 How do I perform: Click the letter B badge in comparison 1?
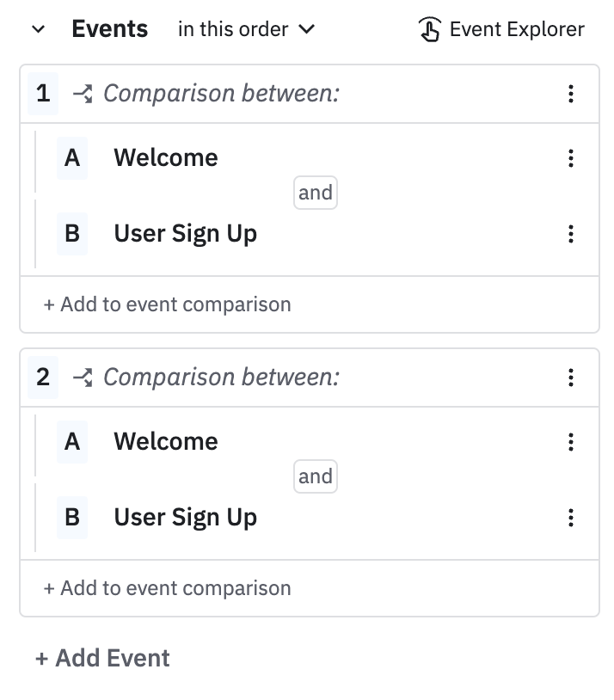(72, 234)
